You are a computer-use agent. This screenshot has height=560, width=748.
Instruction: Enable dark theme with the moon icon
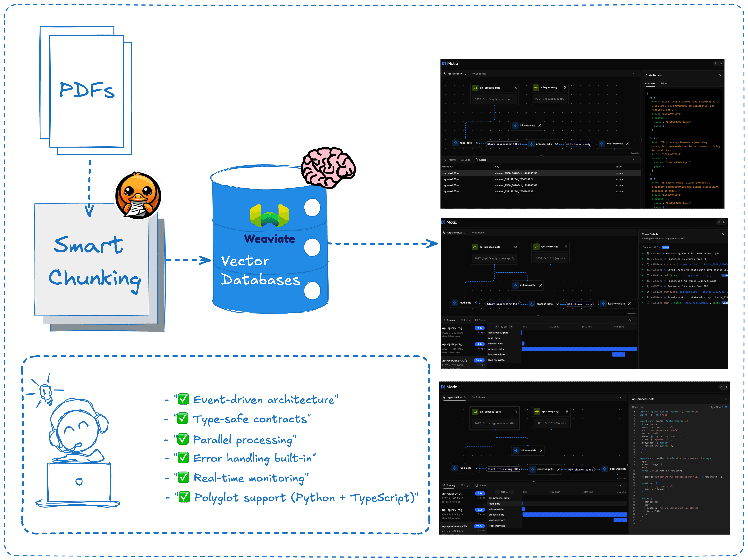721,63
